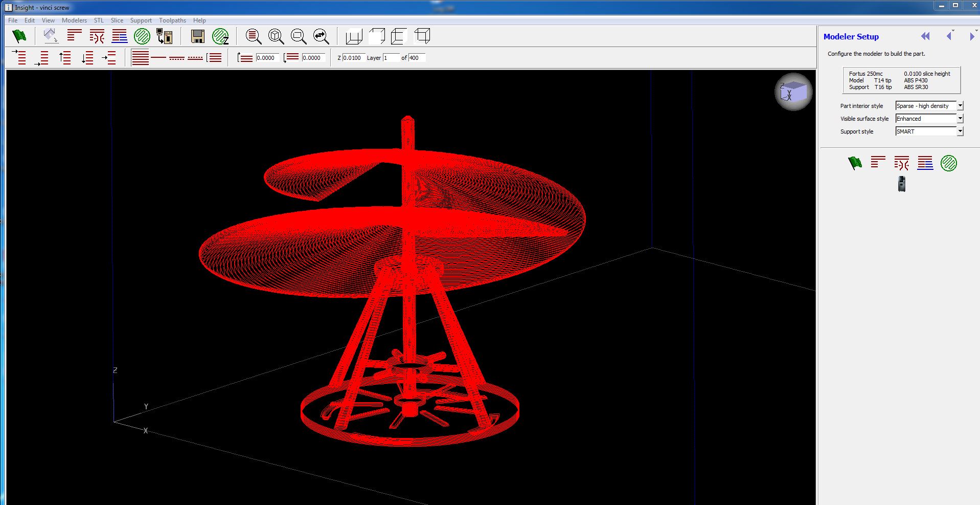This screenshot has height=505, width=980.
Task: Click the Z value 0.0100 field
Action: (x=353, y=58)
